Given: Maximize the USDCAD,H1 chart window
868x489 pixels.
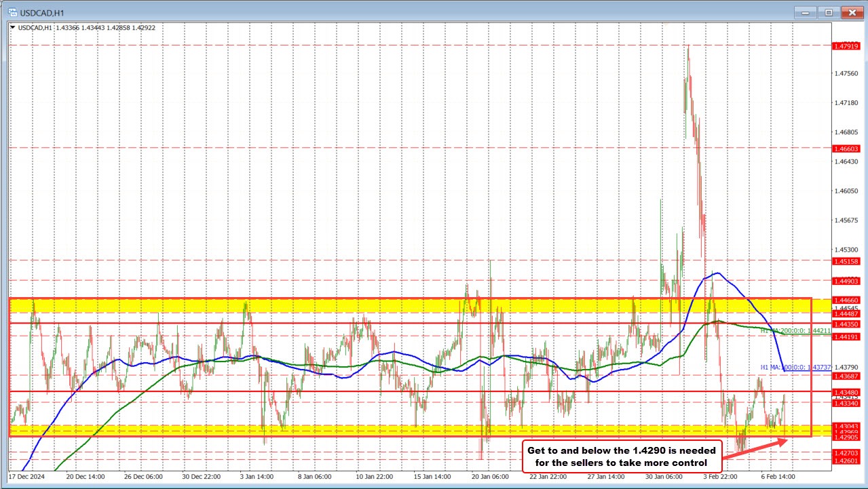Looking at the screenshot, I should point(829,12).
